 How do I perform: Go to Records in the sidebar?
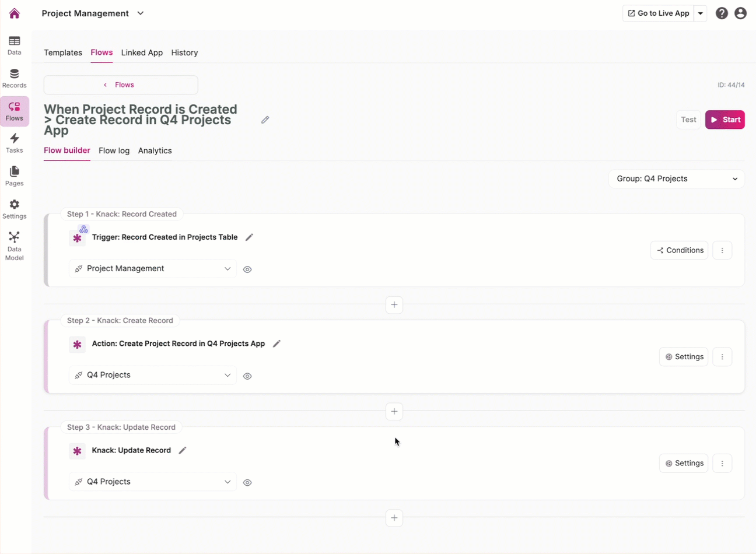(15, 78)
